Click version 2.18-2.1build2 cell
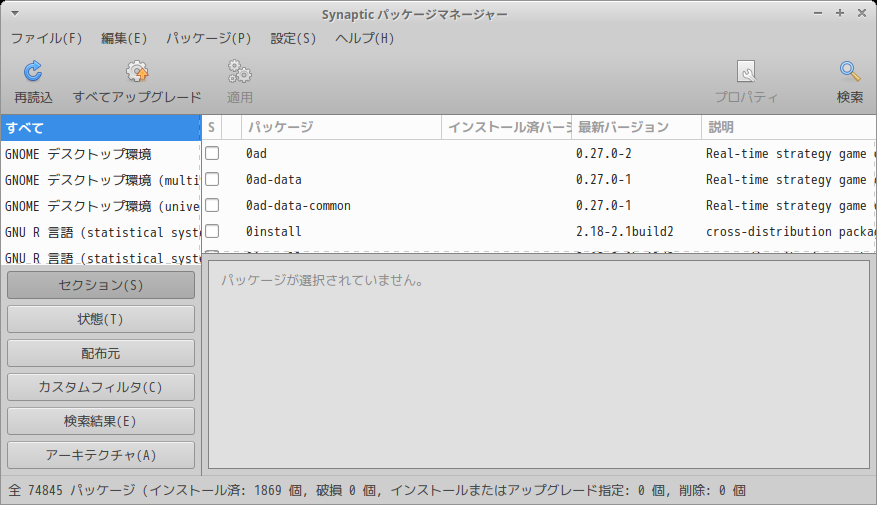 coord(625,231)
